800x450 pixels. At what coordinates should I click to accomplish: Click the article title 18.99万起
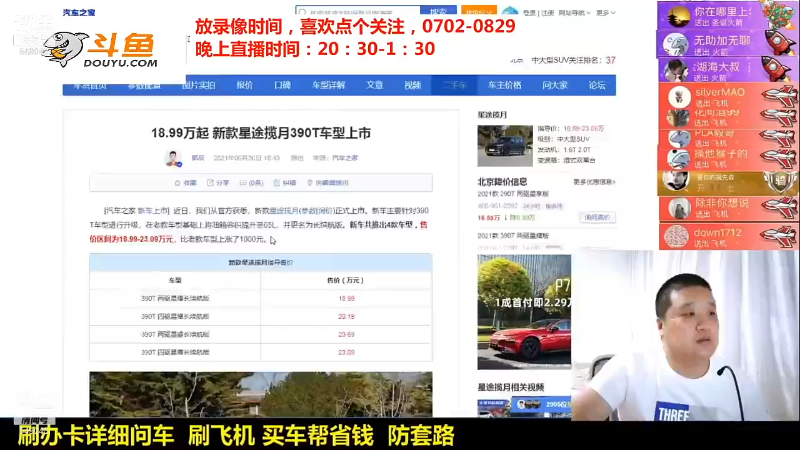[261, 133]
